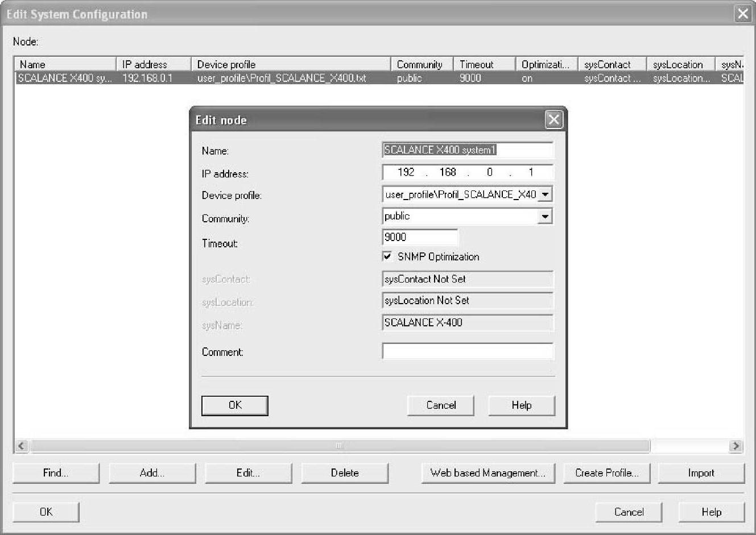Select the SCALANCE X400 node row

(379, 78)
